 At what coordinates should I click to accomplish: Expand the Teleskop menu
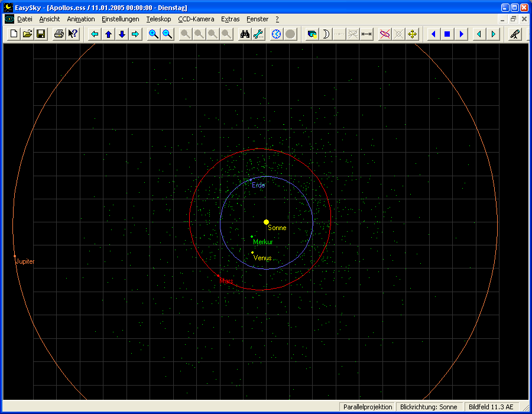pyautogui.click(x=158, y=19)
